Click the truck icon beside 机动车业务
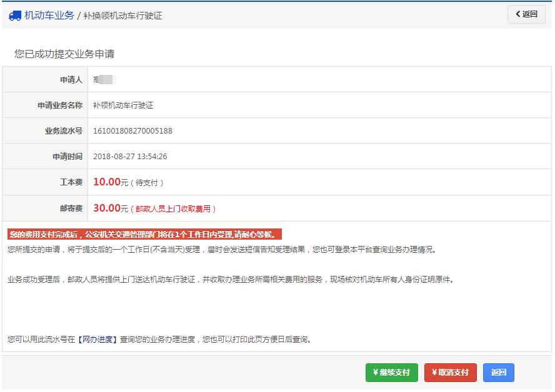 15,16
